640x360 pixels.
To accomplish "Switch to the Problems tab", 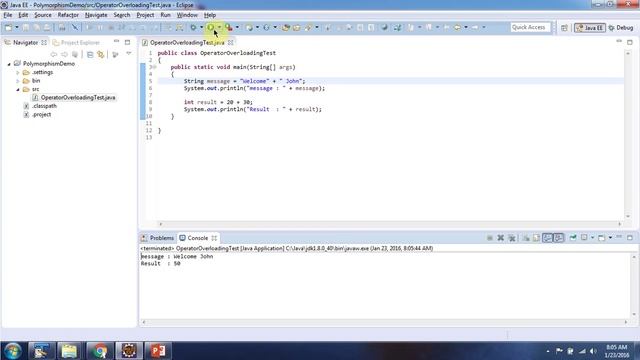I will pyautogui.click(x=158, y=238).
